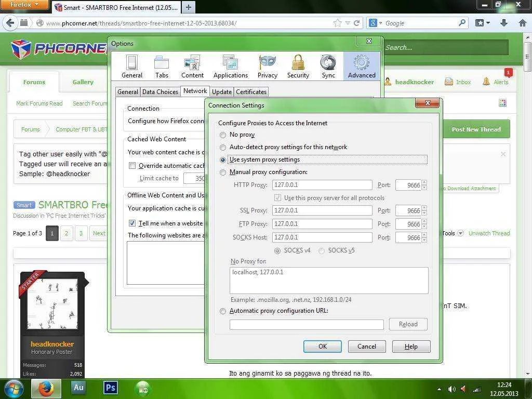Go to page 2 of the thread

[x=66, y=233]
